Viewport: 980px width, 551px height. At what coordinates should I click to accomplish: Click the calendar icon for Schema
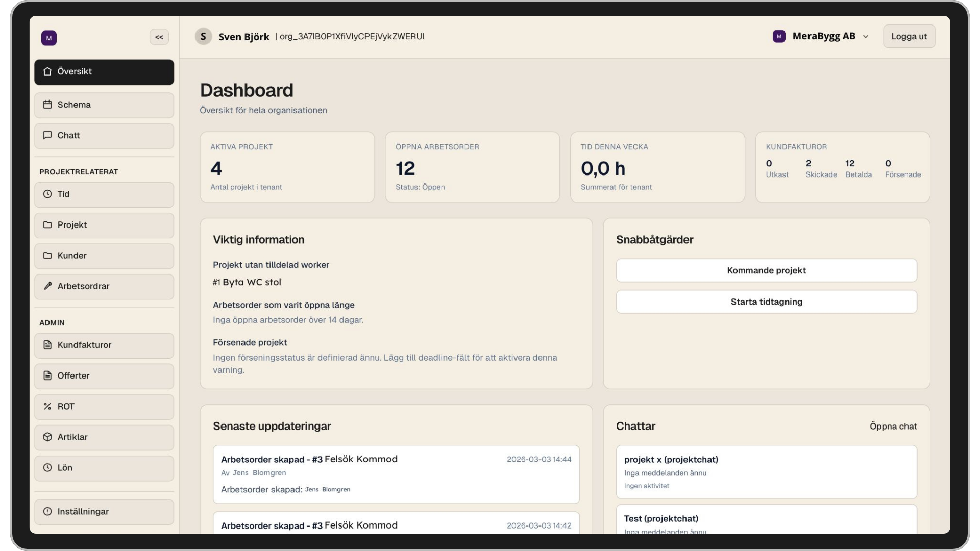point(47,105)
